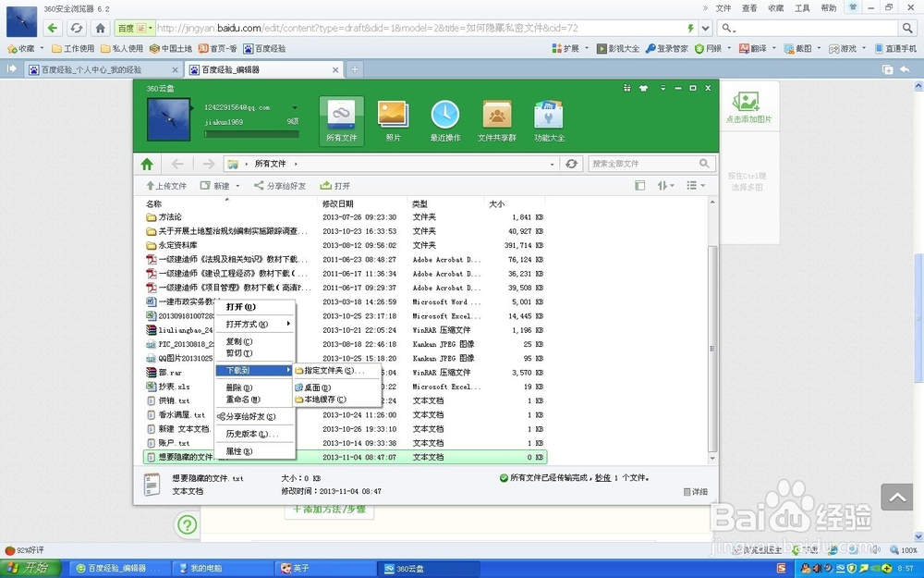Toggle the preview pane icon
The width and height of the screenshot is (924, 578).
(640, 185)
